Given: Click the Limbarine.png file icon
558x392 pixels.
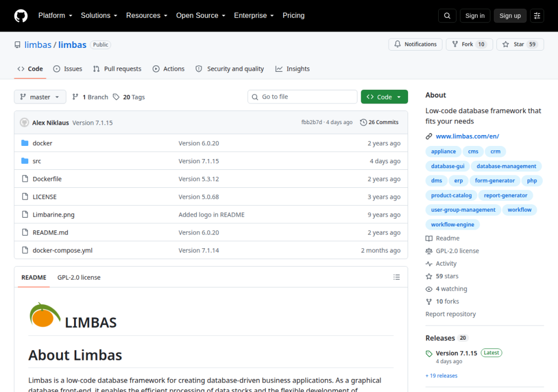Looking at the screenshot, I should (x=25, y=214).
